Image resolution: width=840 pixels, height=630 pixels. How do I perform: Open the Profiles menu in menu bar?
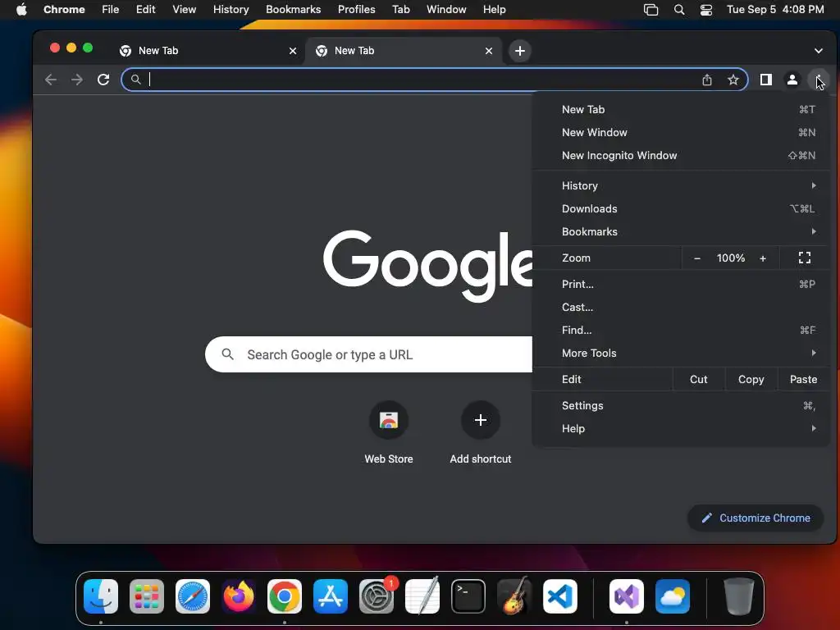pyautogui.click(x=356, y=10)
